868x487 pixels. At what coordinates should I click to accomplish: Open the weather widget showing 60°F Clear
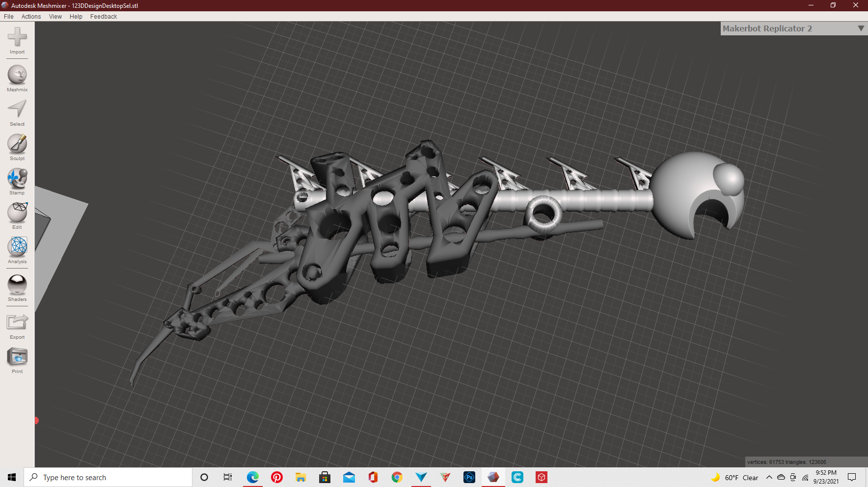tap(735, 478)
